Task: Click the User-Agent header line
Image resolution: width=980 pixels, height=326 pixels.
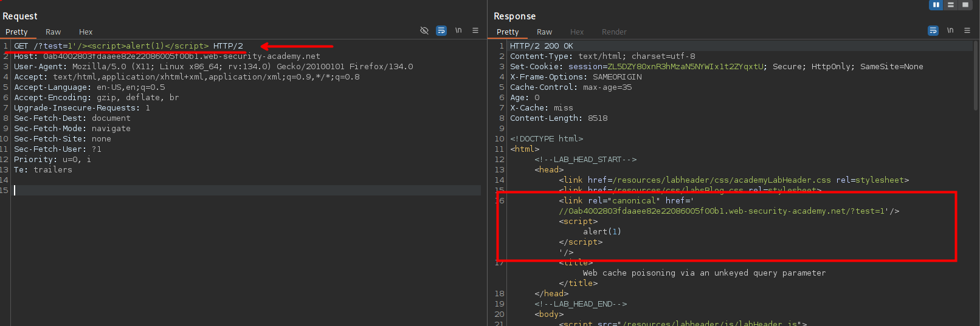Action: pyautogui.click(x=213, y=67)
